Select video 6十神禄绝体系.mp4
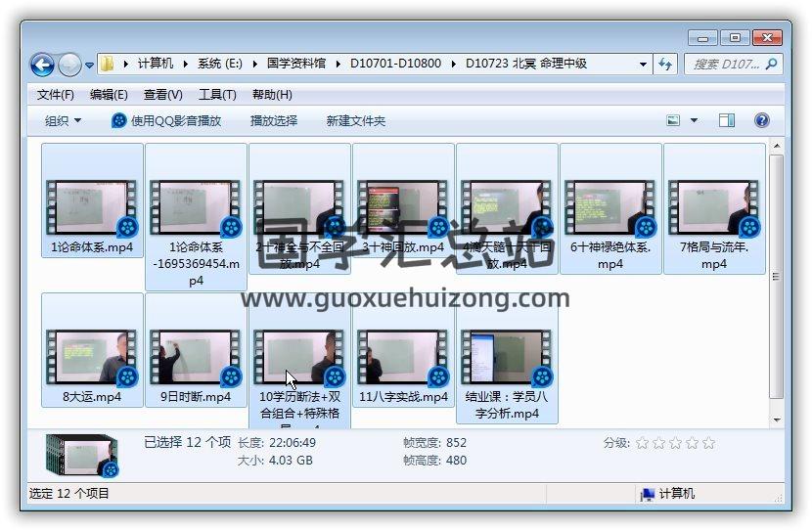The image size is (812, 531). [x=610, y=208]
